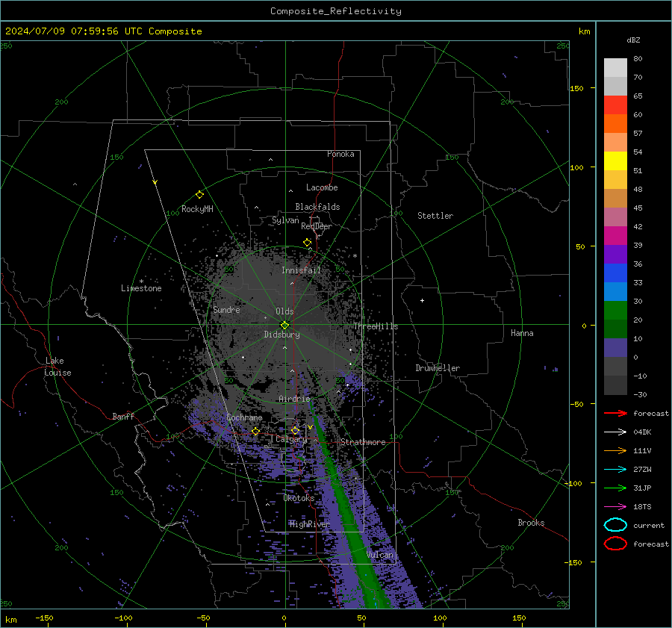672x628 pixels.
Task: Select the red 'forecast' ellipse legend icon
Action: coord(615,544)
